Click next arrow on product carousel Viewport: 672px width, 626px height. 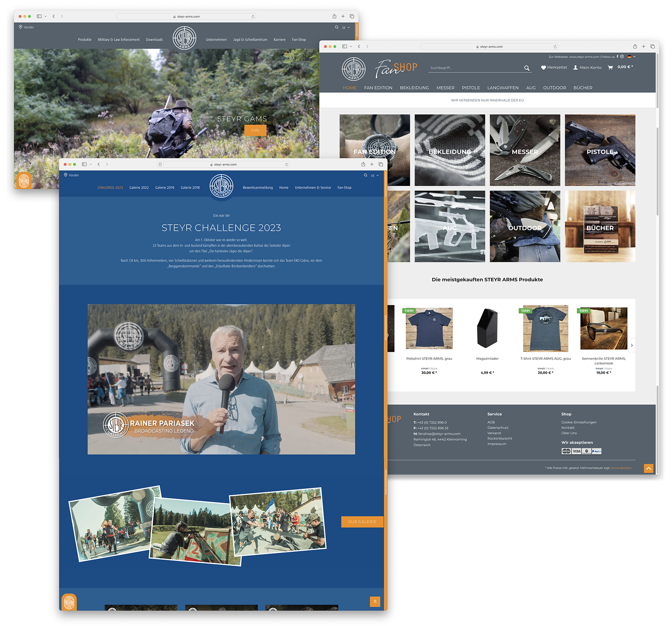[x=632, y=345]
